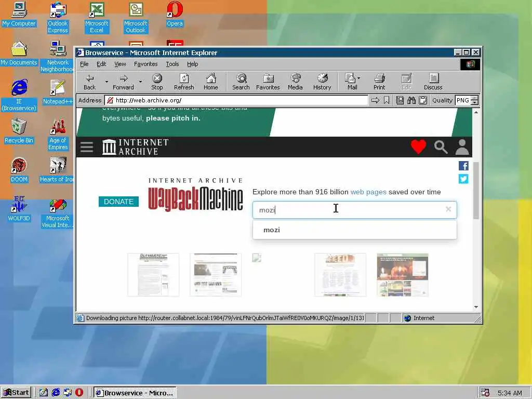Open the Back button history dropdown arrow
Viewport: 532px width, 399px height.
[x=107, y=82]
